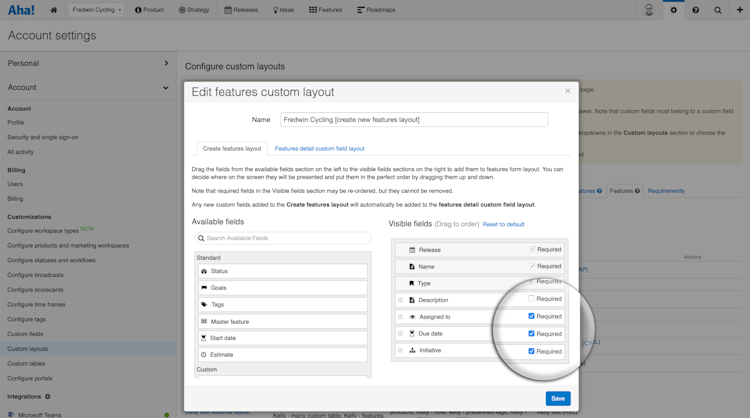Expand the Personal settings section

pos(88,63)
